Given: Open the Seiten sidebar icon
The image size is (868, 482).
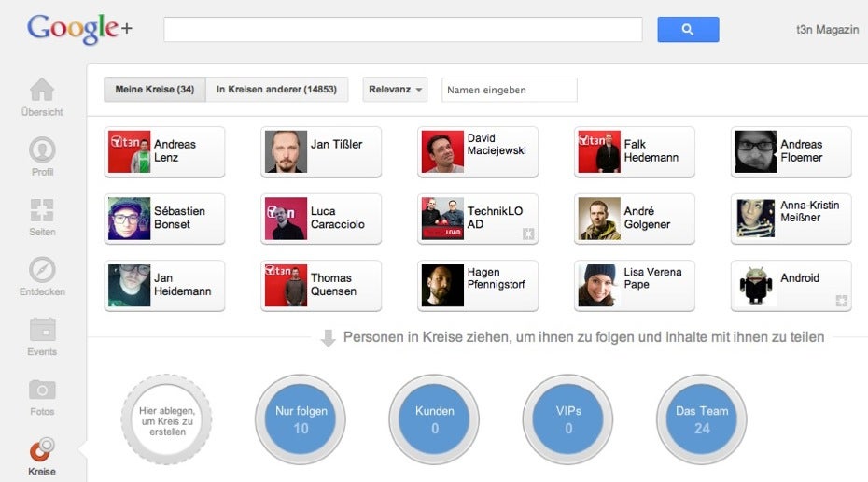Looking at the screenshot, I should tap(42, 210).
